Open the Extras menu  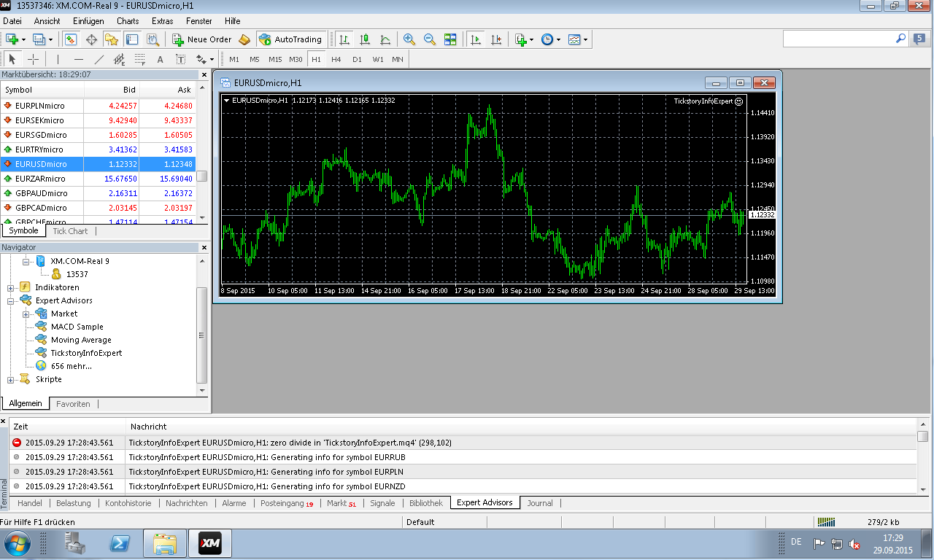point(163,21)
